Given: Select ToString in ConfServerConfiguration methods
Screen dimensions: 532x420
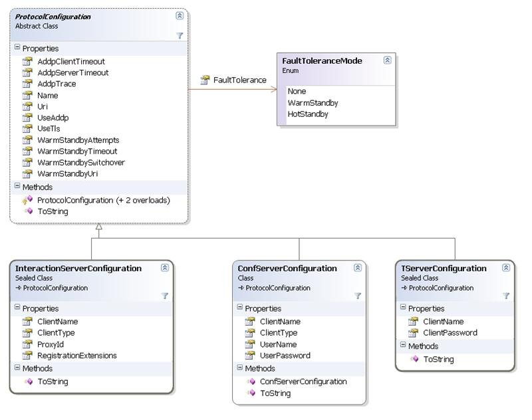Looking at the screenshot, I should click(275, 393).
